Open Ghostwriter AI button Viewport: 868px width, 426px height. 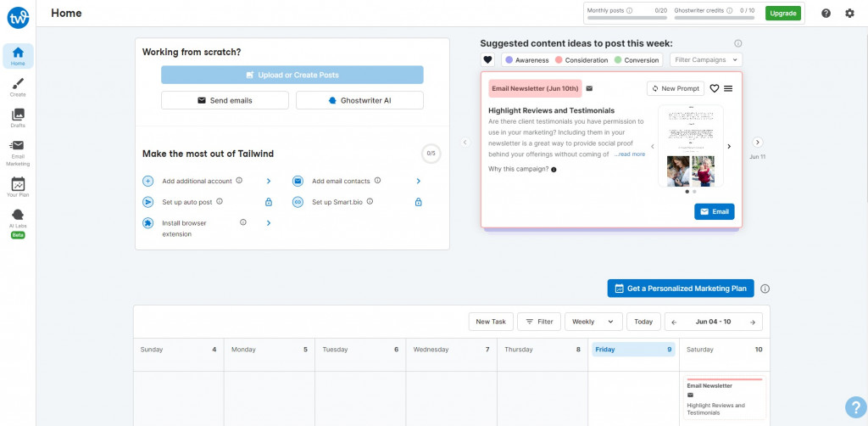pos(359,100)
